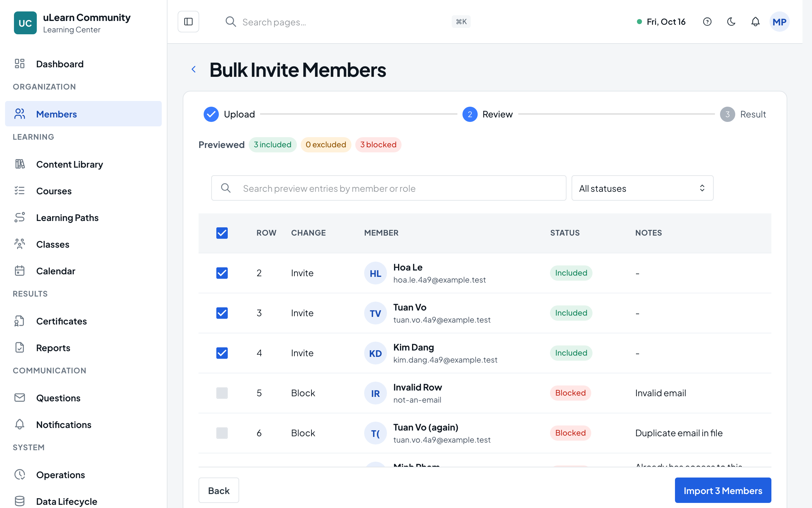Click the Calendar icon in sidebar
The height and width of the screenshot is (508, 812).
click(x=20, y=271)
